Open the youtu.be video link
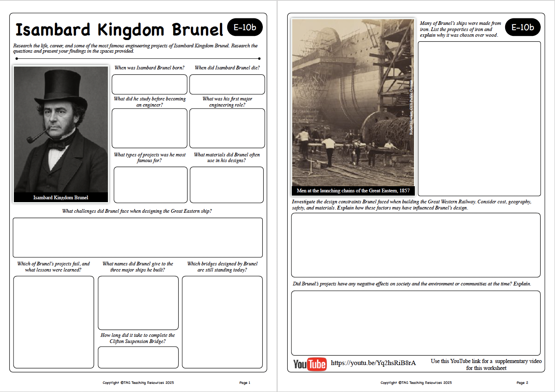Image resolution: width=555 pixels, height=392 pixels. [373, 363]
